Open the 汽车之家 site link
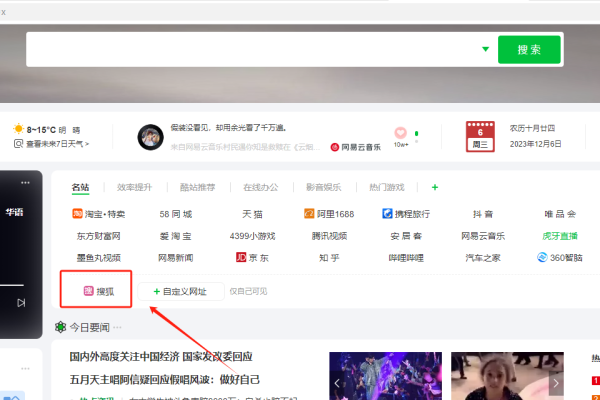 click(483, 258)
